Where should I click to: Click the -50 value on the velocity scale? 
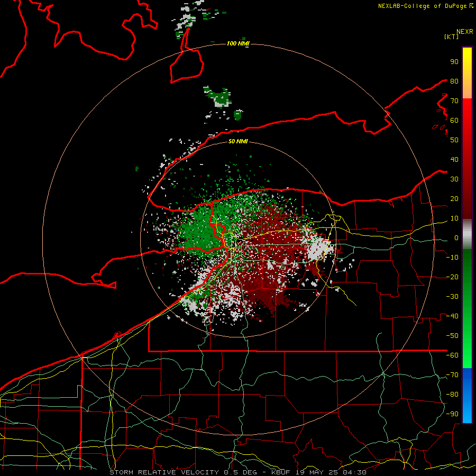(452, 336)
